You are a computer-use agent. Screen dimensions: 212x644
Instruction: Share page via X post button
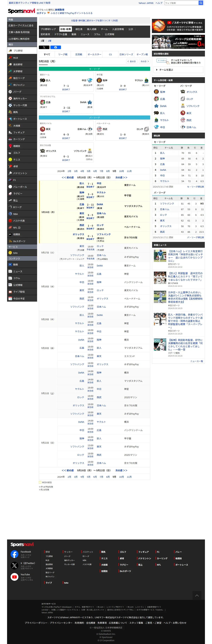coord(44,47)
